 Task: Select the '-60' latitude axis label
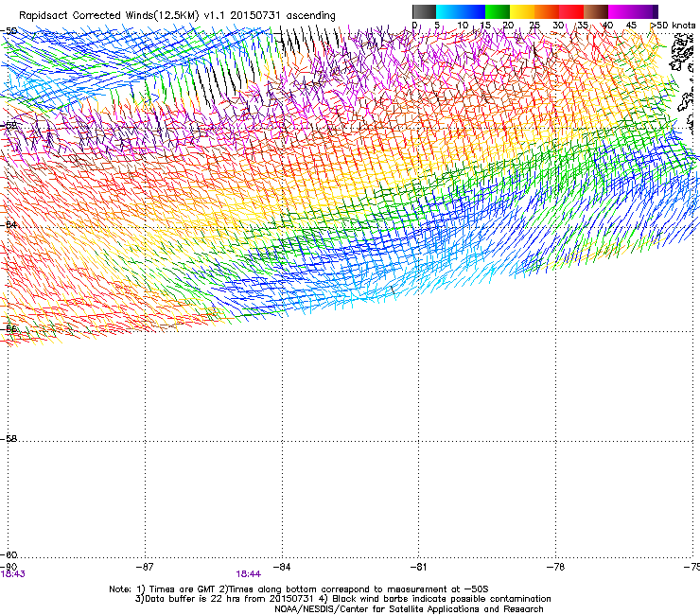tap(9, 555)
